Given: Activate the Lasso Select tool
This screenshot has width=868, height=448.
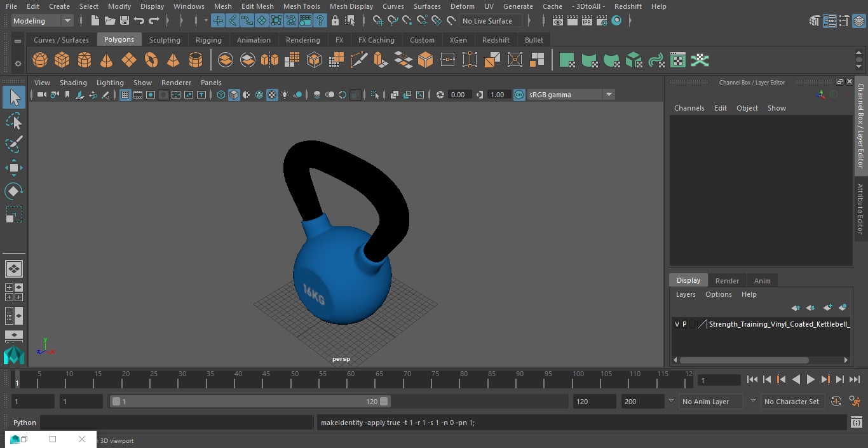Looking at the screenshot, I should pos(14,121).
